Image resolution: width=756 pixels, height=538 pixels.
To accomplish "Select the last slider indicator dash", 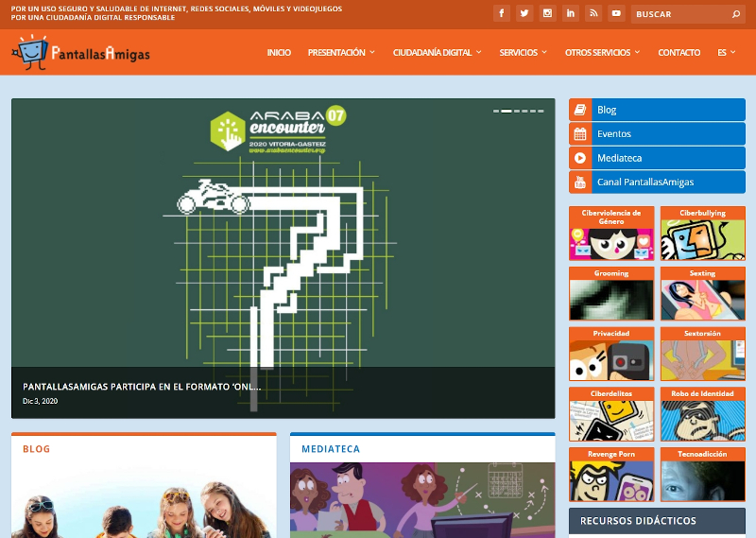I will pyautogui.click(x=541, y=111).
